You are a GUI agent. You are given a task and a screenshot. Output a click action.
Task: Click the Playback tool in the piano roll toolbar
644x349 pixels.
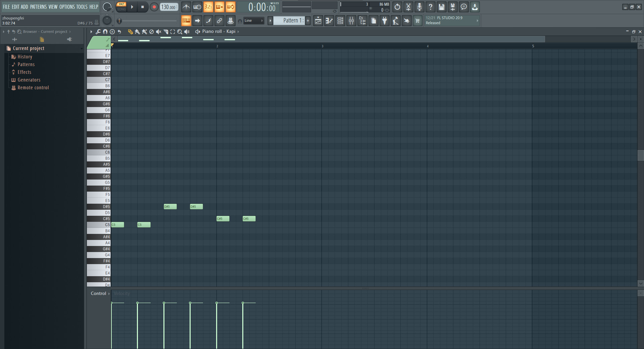pyautogui.click(x=187, y=32)
